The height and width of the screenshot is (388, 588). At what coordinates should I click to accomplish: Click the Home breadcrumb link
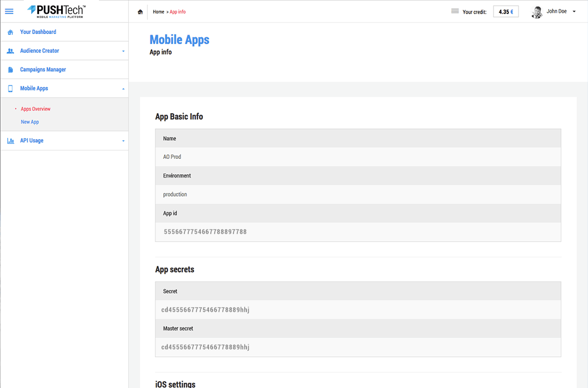coord(158,12)
